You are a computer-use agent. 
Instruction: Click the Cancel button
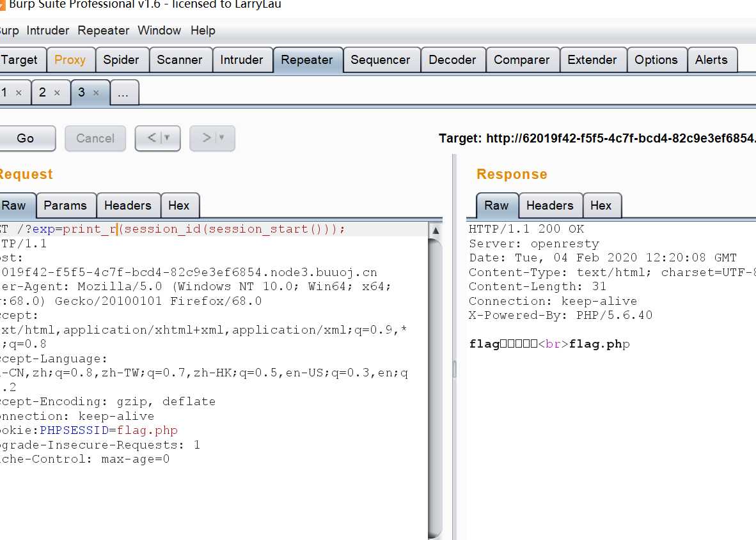pos(95,139)
